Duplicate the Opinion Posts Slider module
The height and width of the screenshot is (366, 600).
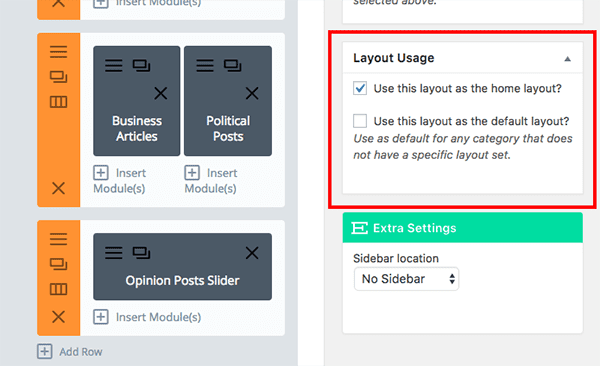(141, 253)
